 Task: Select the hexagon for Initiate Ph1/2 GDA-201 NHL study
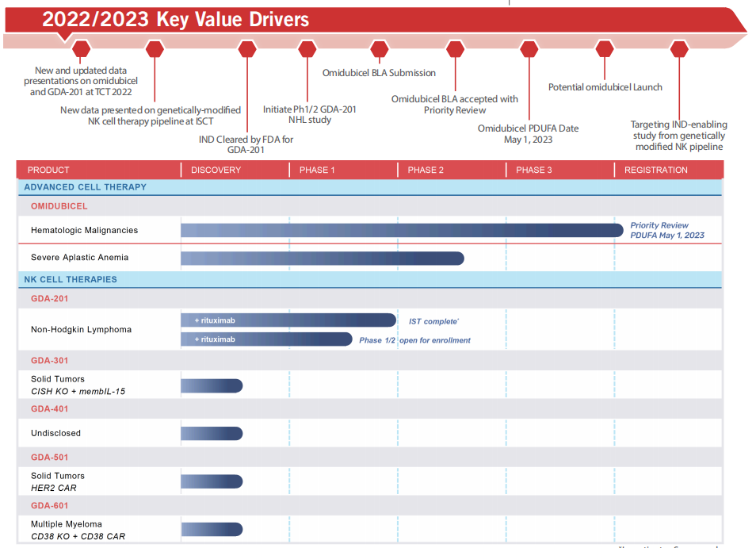coord(307,49)
